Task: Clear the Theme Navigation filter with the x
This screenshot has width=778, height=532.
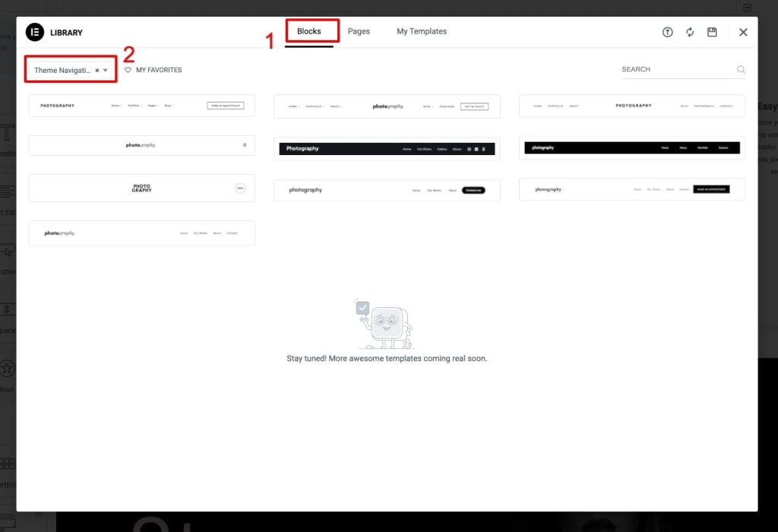Action: click(96, 69)
